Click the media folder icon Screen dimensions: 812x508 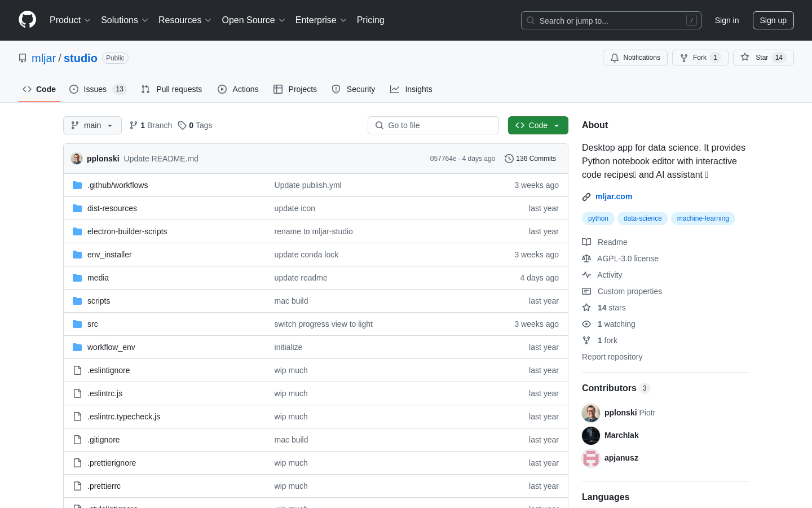click(x=77, y=278)
